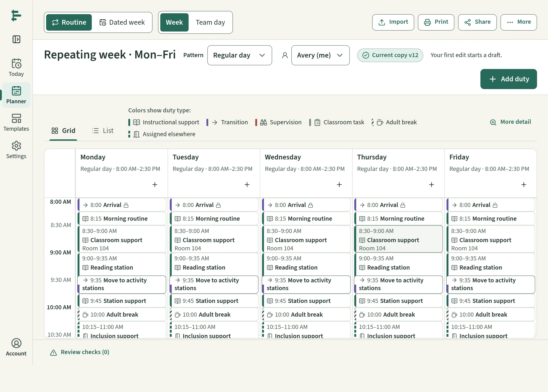
Task: Select the Week view toggle
Action: click(x=174, y=22)
